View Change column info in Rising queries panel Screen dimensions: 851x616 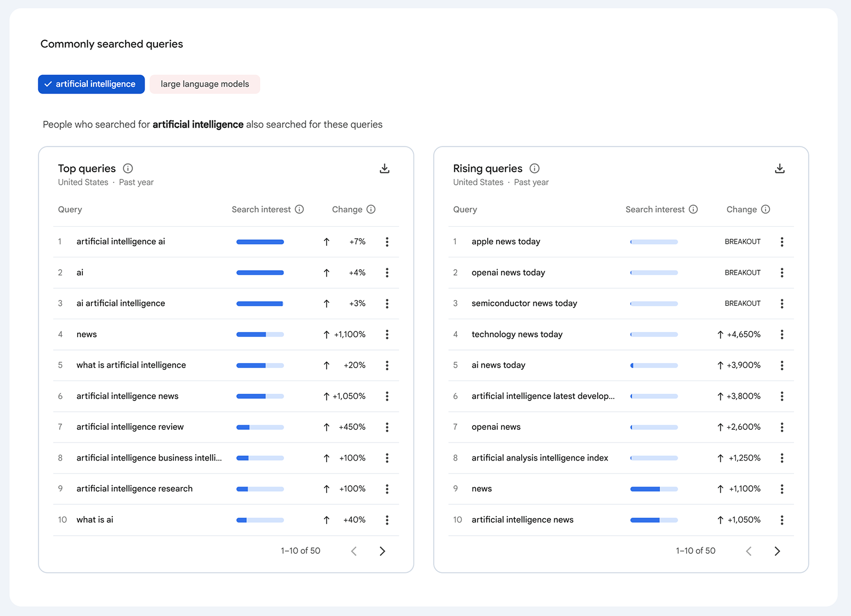(766, 209)
